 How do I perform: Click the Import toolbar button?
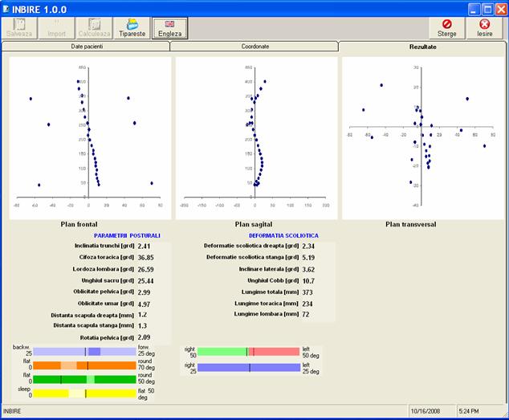(x=57, y=29)
